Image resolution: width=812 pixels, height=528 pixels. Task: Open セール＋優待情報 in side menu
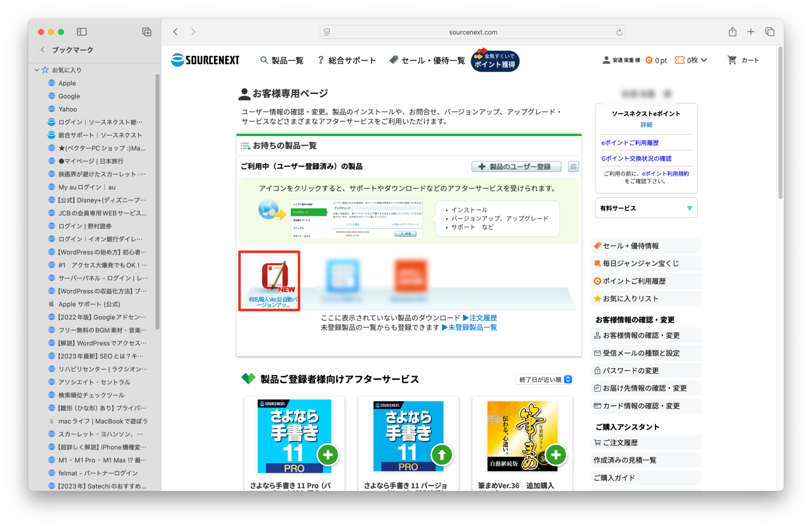pos(646,246)
